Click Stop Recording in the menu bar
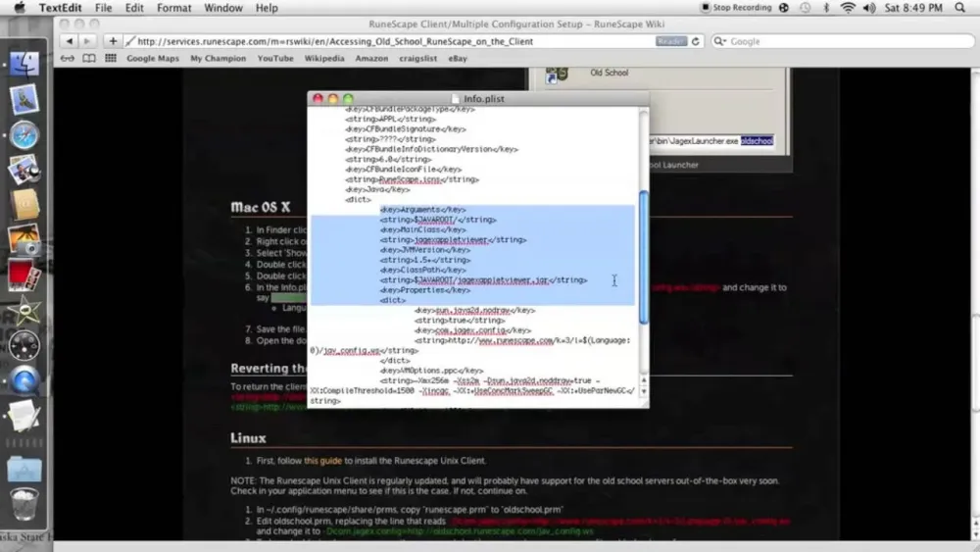 click(x=736, y=8)
